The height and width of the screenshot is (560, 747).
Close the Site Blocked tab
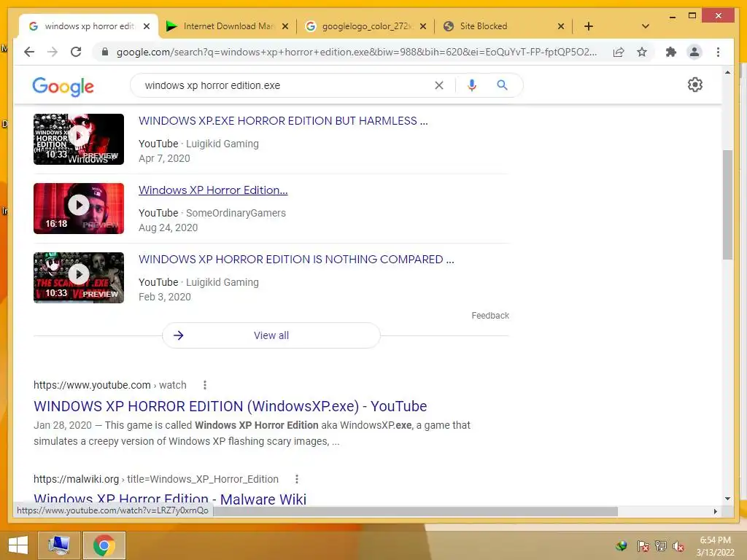pos(561,26)
